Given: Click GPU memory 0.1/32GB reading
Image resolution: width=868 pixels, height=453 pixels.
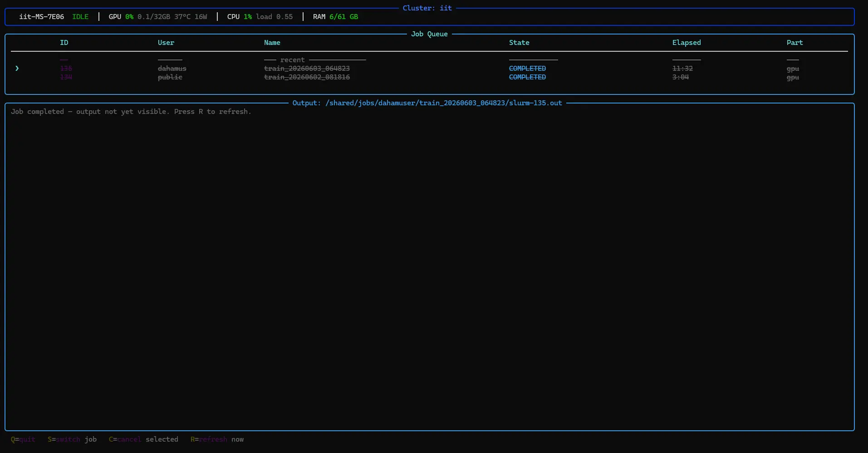Looking at the screenshot, I should pyautogui.click(x=154, y=17).
